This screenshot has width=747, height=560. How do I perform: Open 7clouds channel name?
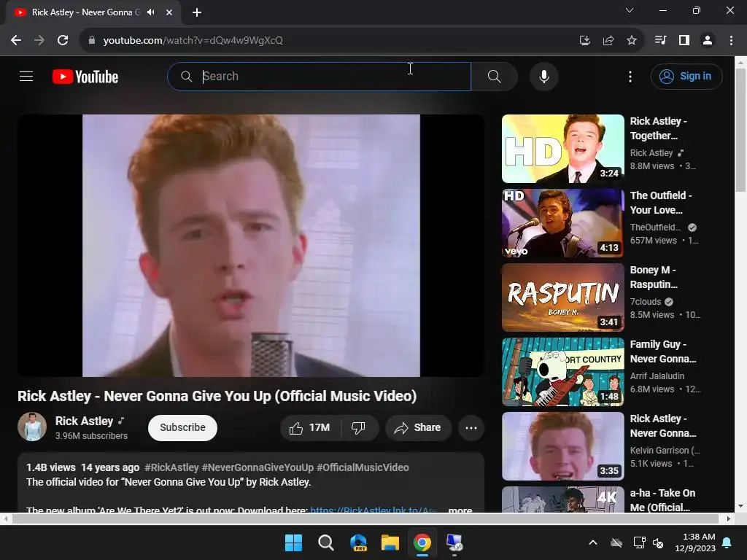pyautogui.click(x=646, y=301)
